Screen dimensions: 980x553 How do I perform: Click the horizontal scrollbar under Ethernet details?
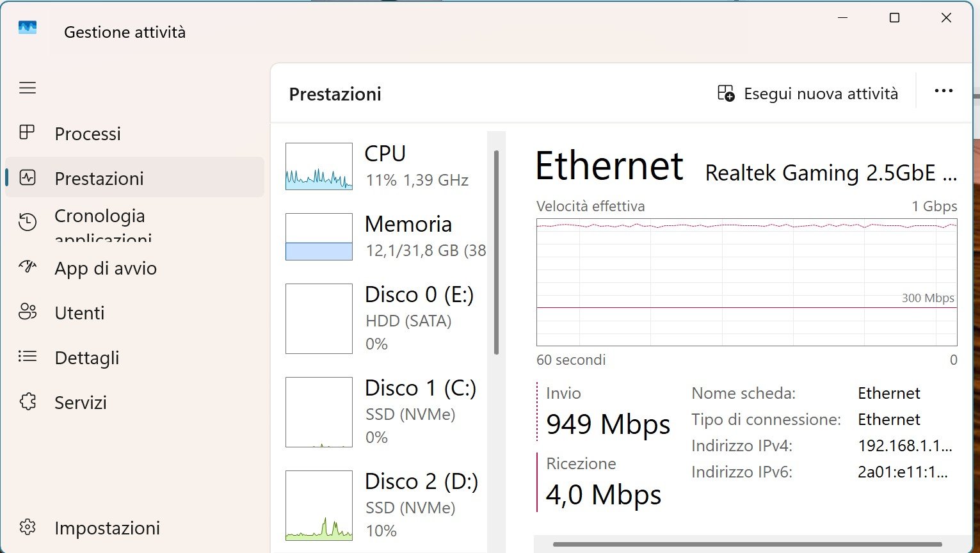pyautogui.click(x=748, y=545)
